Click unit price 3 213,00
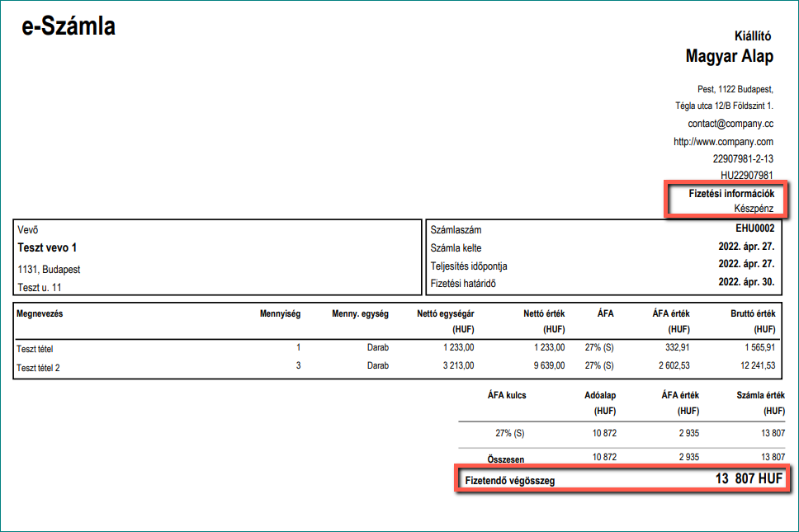 pyautogui.click(x=458, y=365)
